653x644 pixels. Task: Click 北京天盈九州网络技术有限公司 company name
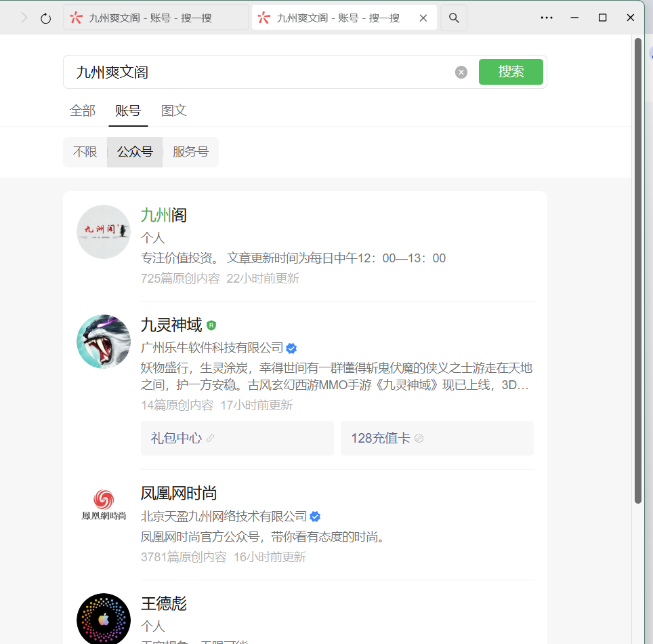coord(224,517)
